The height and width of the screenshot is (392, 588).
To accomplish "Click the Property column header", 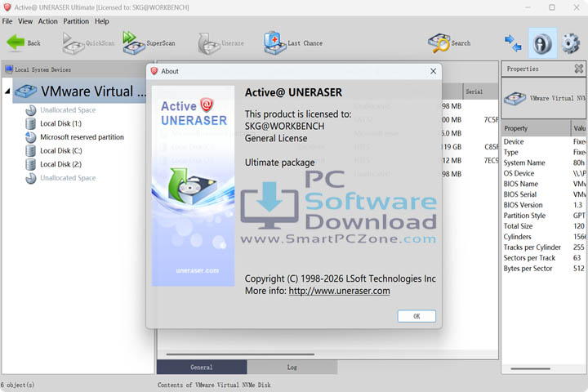I will (536, 128).
